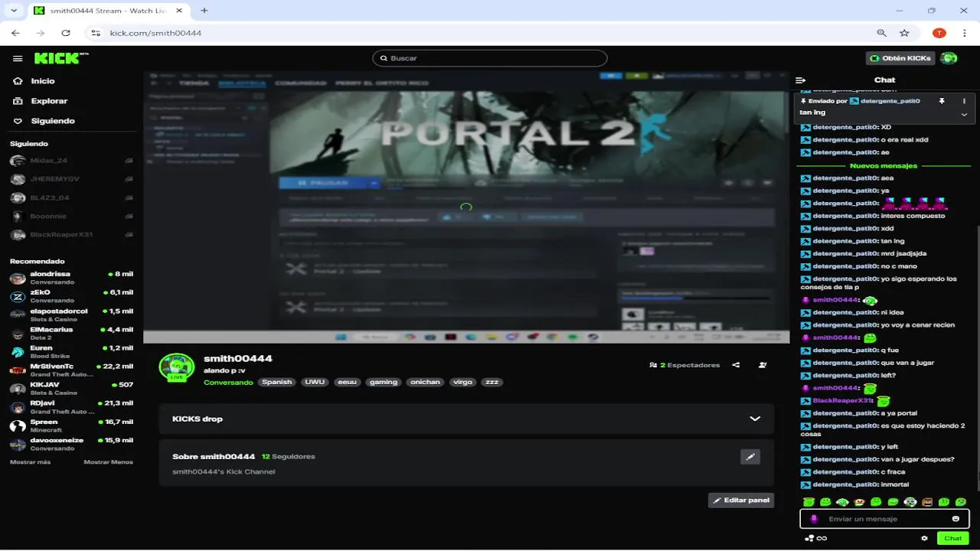Click the Enviar un mensaje input
Screen dimensions: 980x551
884,519
